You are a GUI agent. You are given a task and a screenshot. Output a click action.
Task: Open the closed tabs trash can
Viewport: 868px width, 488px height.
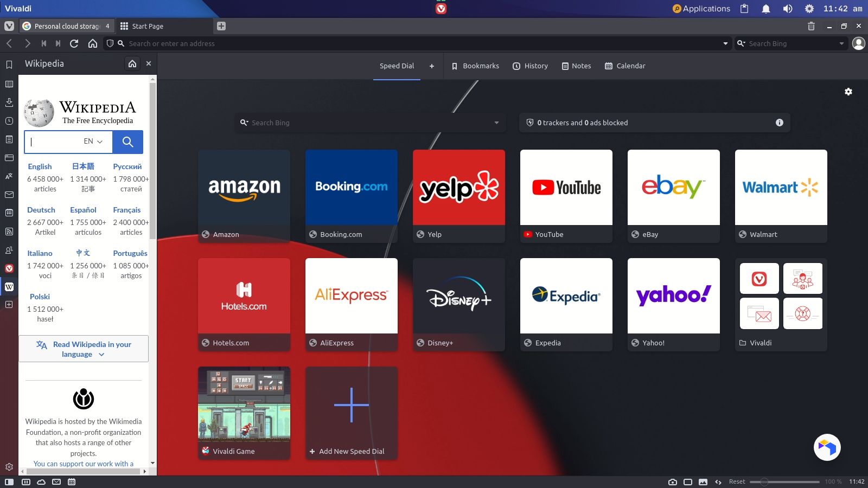pyautogui.click(x=811, y=26)
